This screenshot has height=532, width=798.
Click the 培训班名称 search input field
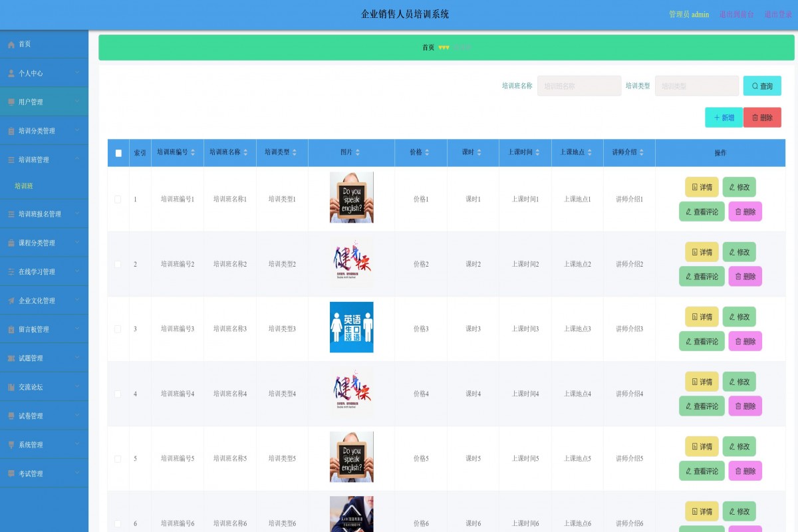coord(579,86)
